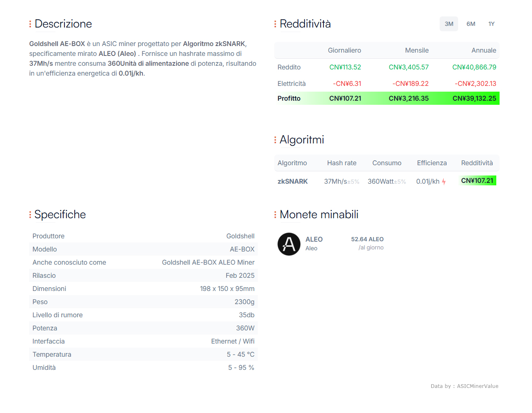Viewport: 532px width, 413px height.
Task: Click the Monete minabili section heading
Action: (319, 215)
